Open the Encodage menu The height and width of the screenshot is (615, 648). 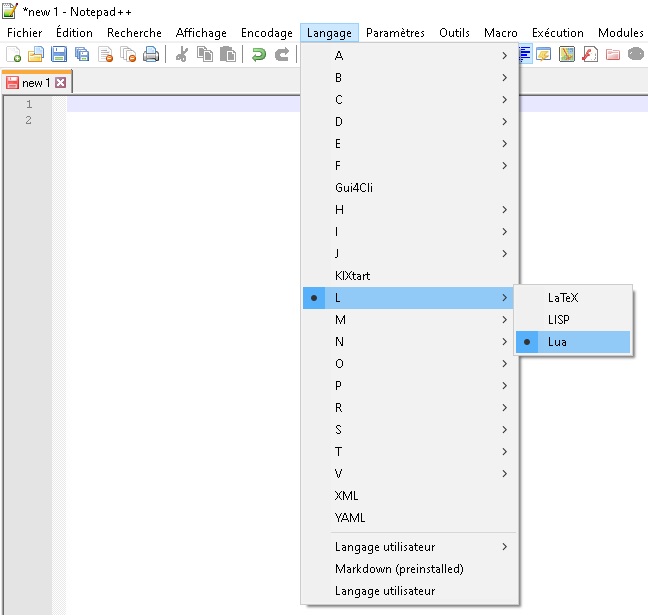coord(267,33)
